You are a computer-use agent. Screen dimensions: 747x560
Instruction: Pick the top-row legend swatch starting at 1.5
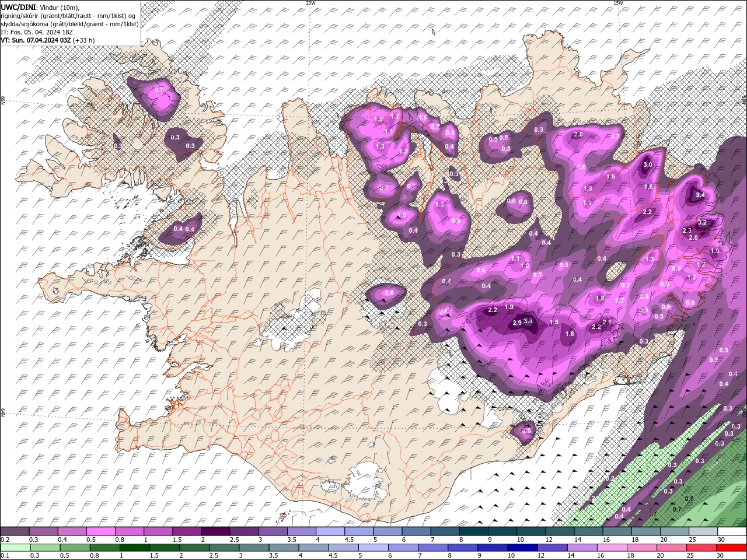[x=187, y=531]
